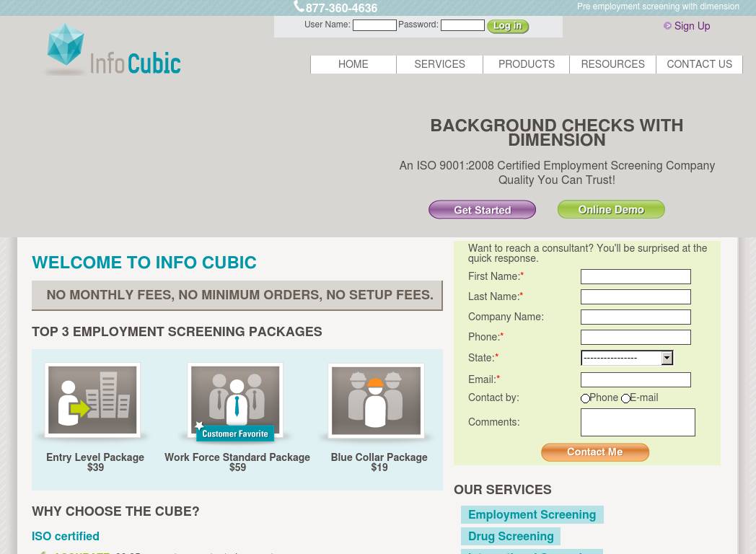
Task: Focus the User Name input field
Action: click(374, 25)
